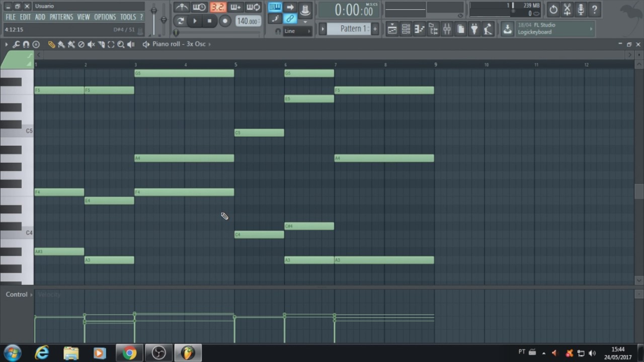Toggle step editing arrow button
The width and height of the screenshot is (644, 362).
point(290,7)
